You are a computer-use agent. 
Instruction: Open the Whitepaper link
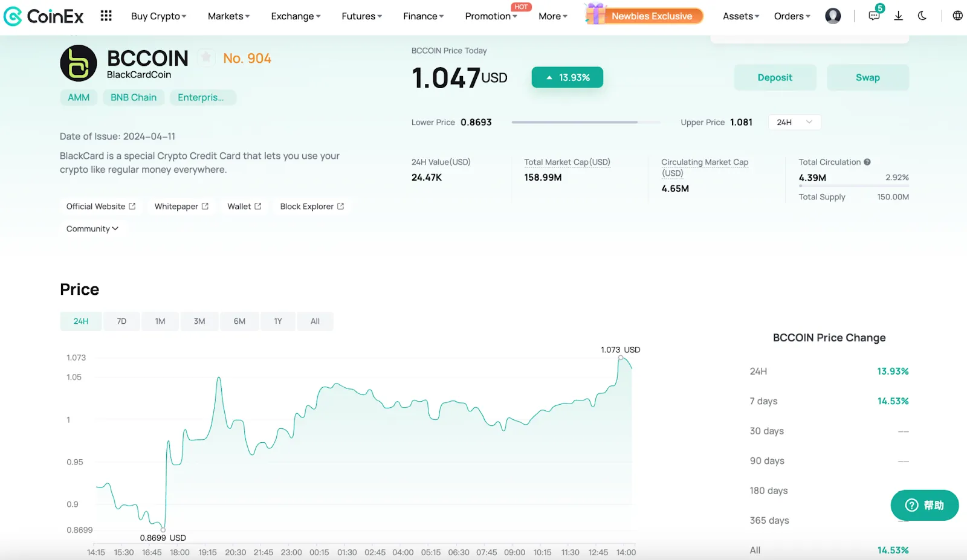181,207
